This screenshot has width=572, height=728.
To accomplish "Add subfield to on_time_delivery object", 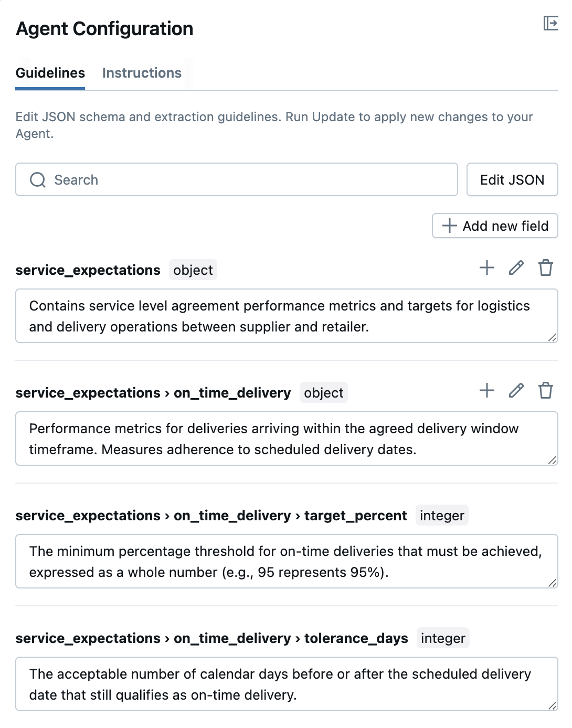I will (487, 391).
